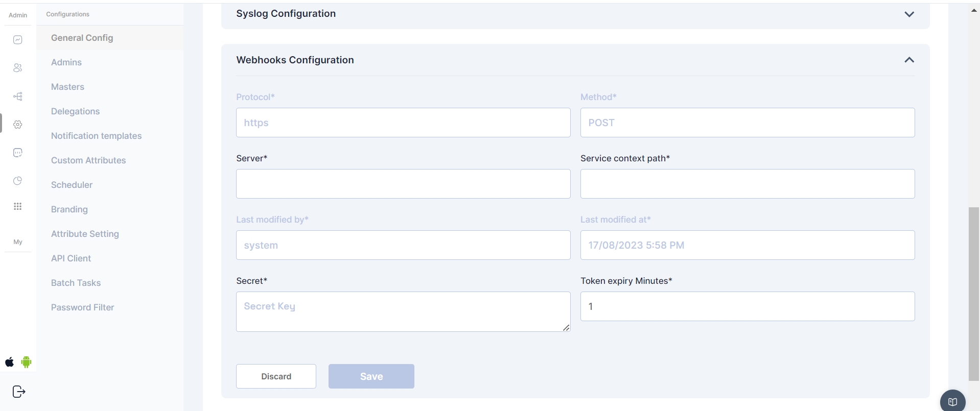Click the logout icon at bottom left
This screenshot has width=980, height=411.
coord(18,392)
